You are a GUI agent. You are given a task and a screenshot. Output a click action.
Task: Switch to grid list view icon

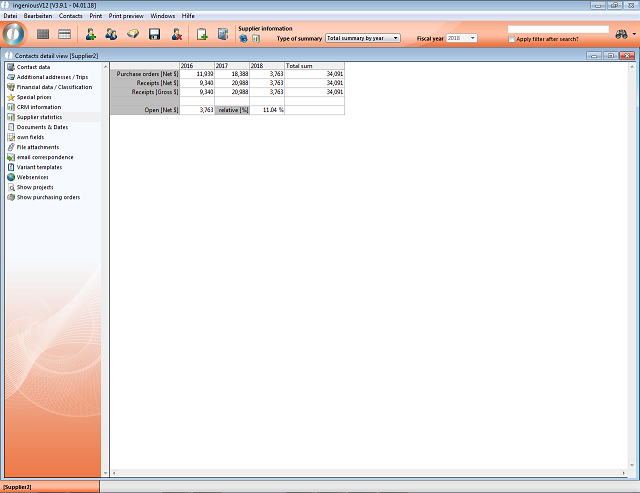point(43,34)
